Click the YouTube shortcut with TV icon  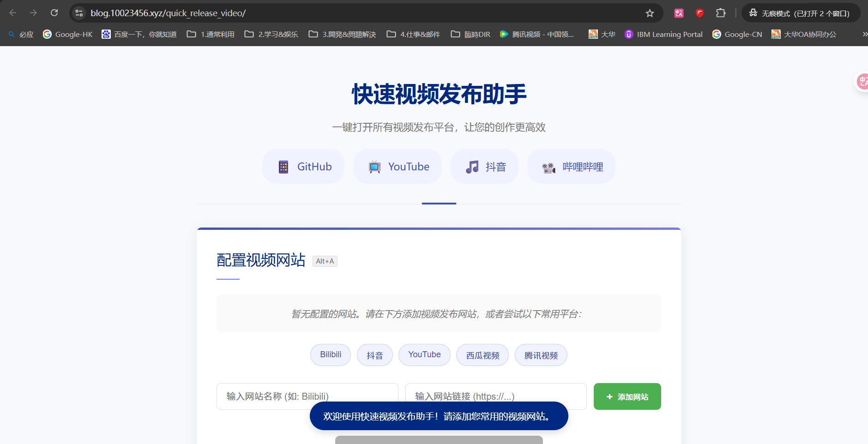click(398, 167)
